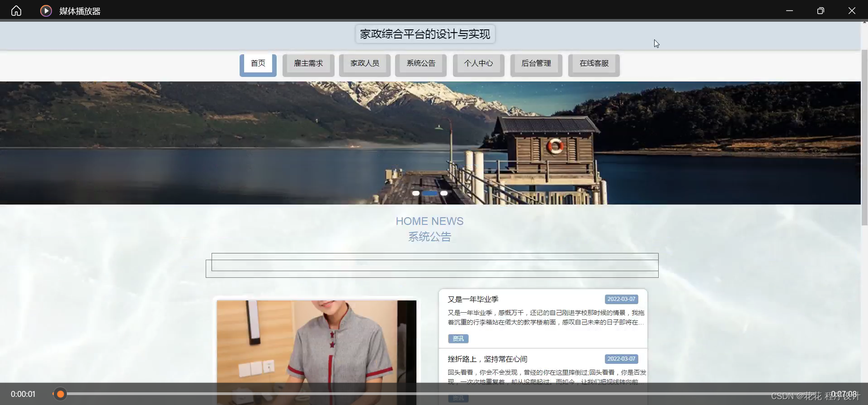The height and width of the screenshot is (405, 868).
Task: Select the first carousel indicator dot
Action: [x=416, y=193]
